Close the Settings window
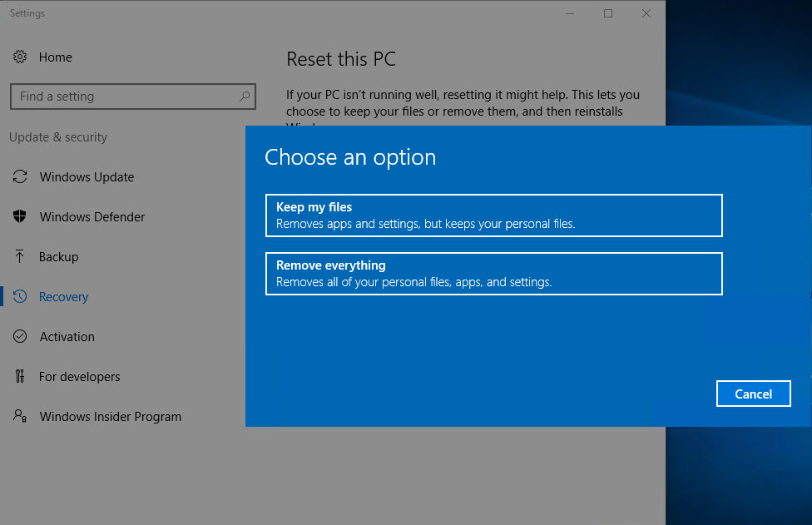 [646, 13]
